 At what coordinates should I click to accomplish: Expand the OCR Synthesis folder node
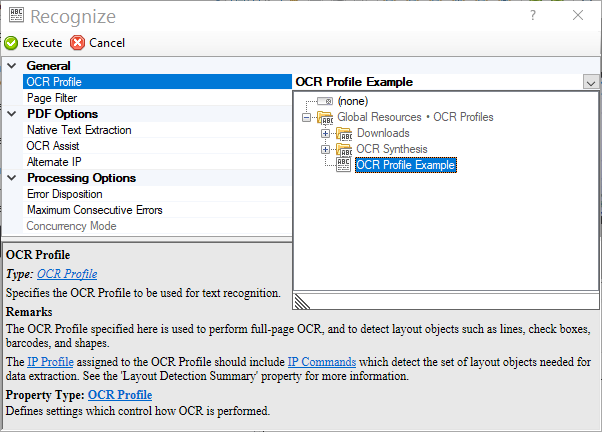[x=325, y=149]
